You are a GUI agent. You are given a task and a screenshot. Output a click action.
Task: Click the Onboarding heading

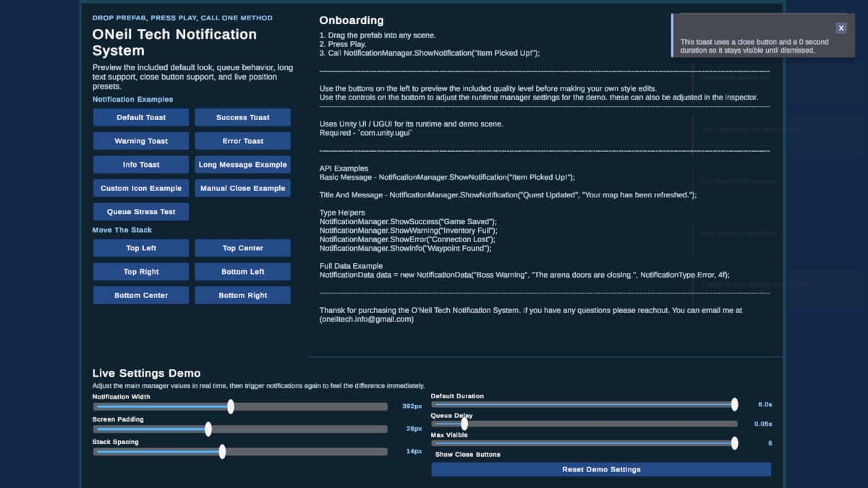point(352,20)
